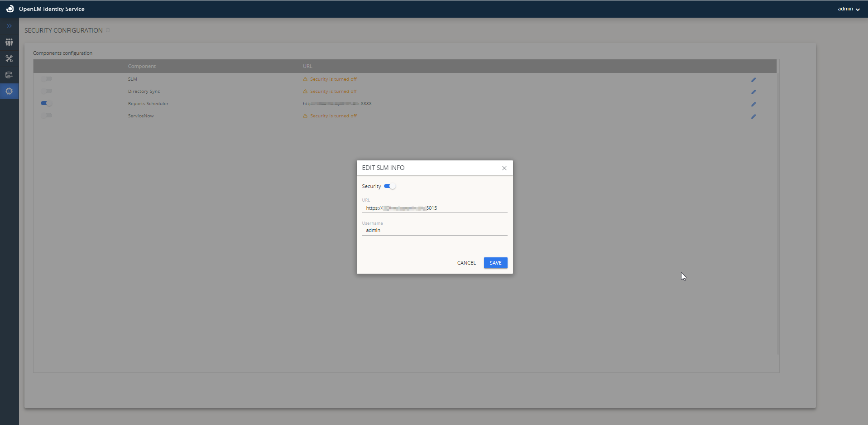
Task: Open the Users and groups sidebar icon
Action: 9,42
